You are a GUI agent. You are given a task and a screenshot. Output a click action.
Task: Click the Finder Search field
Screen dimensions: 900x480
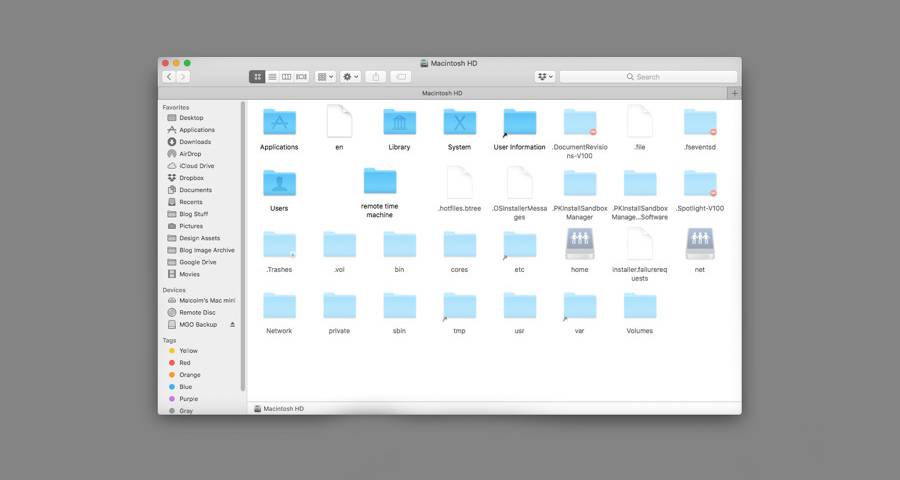648,77
